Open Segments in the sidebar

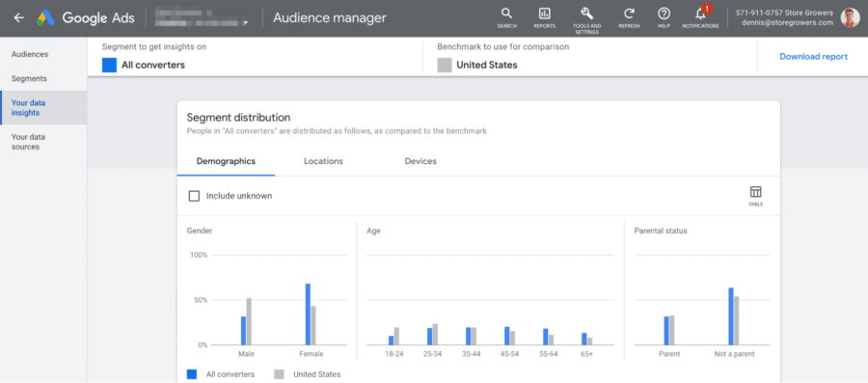(x=29, y=78)
